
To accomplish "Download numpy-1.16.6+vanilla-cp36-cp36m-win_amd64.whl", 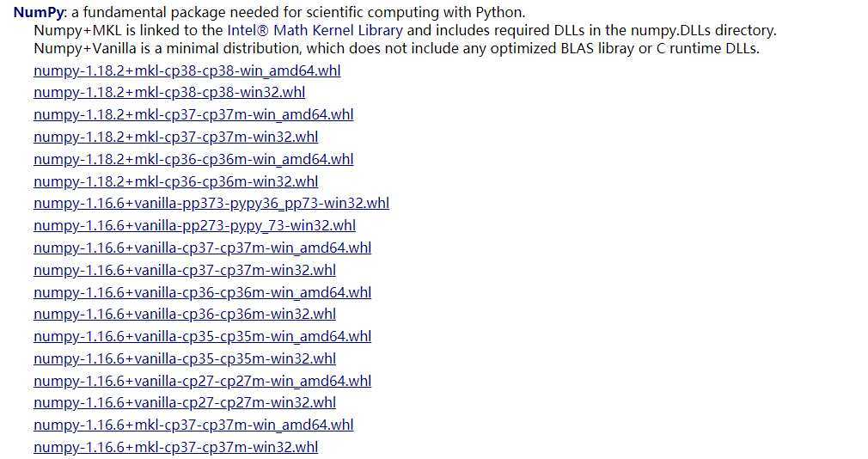I will (203, 292).
